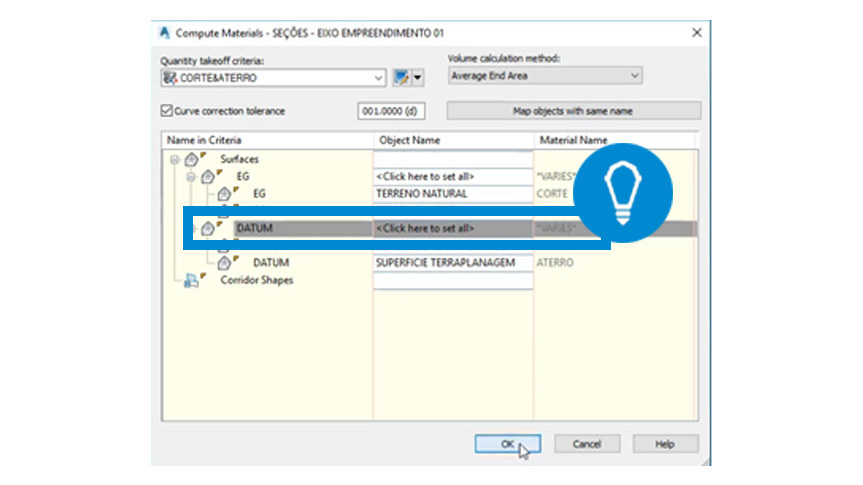Click the EG group surface icon

click(208, 176)
